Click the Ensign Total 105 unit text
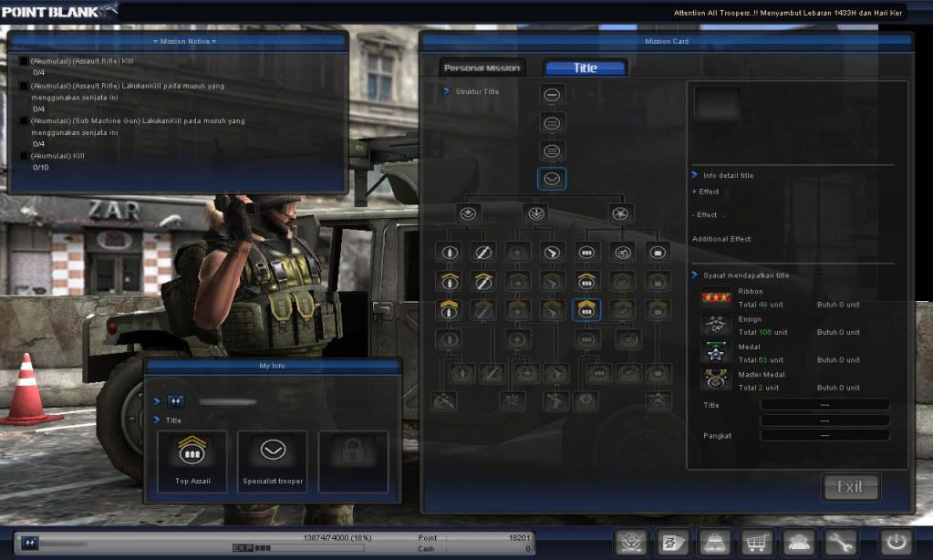Viewport: 933px width, 560px height. (762, 332)
